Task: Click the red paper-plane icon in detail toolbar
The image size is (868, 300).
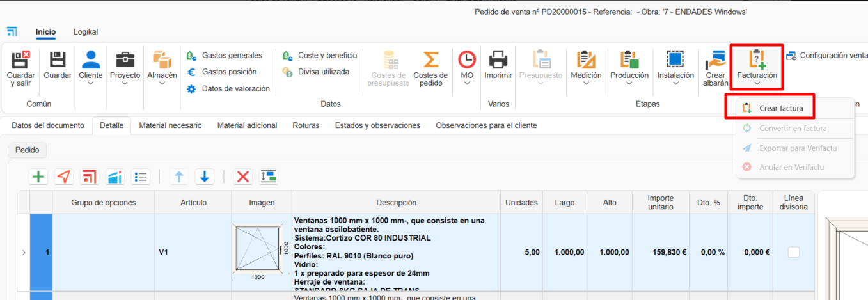Action: [64, 177]
